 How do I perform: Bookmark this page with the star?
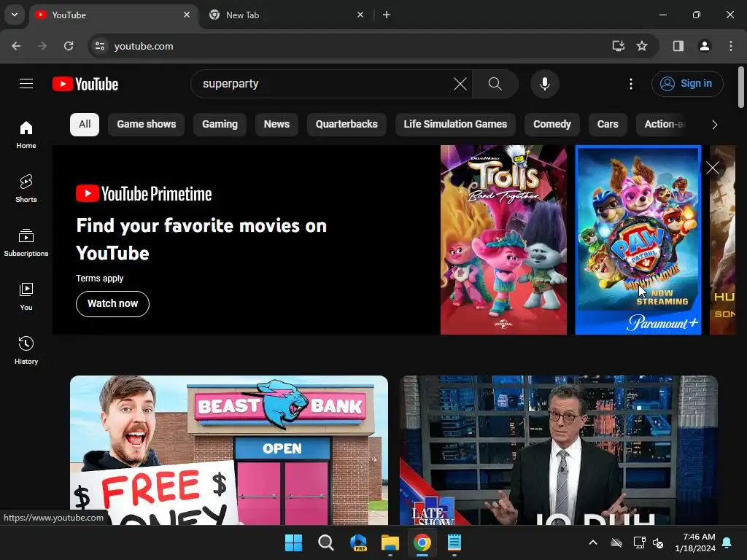pyautogui.click(x=642, y=46)
